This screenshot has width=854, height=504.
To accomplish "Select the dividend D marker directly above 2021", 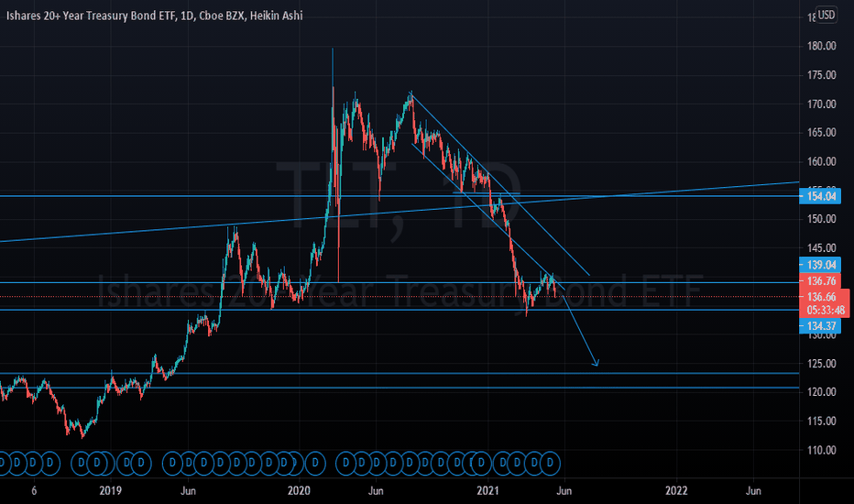I will [481, 464].
